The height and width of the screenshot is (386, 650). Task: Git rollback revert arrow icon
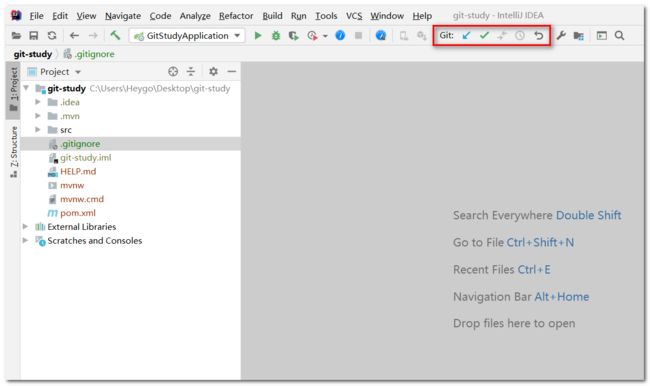pyautogui.click(x=538, y=36)
